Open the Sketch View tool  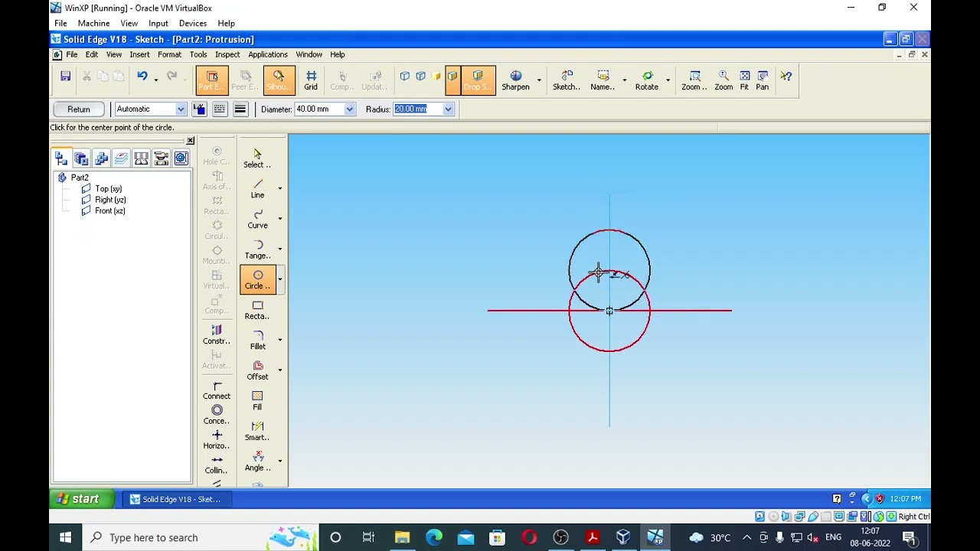pyautogui.click(x=567, y=80)
